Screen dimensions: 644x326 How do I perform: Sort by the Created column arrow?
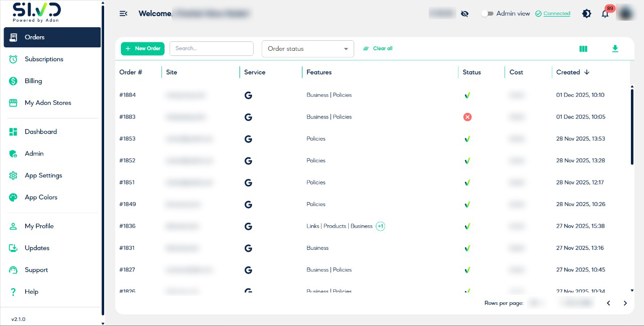tap(587, 73)
